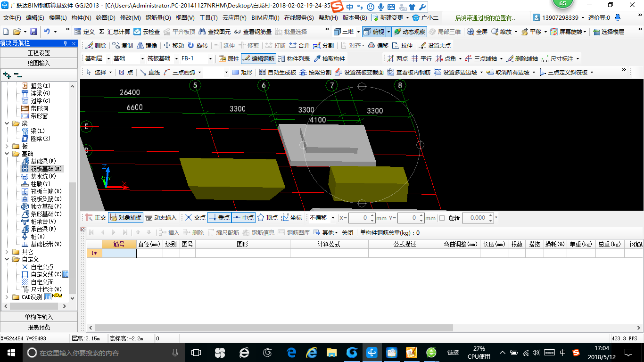Expand the 梁 folder in tree
The image size is (644, 362).
(x=7, y=123)
